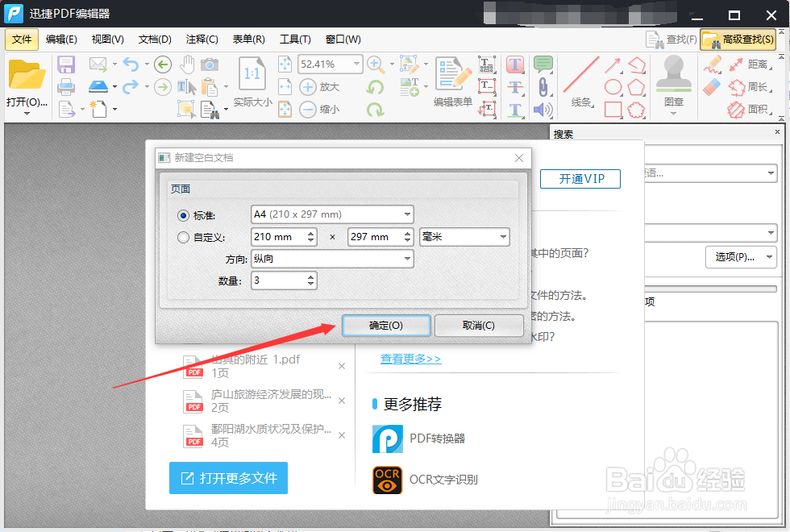Select the 标准 standard radio button
790x532 pixels.
[184, 216]
